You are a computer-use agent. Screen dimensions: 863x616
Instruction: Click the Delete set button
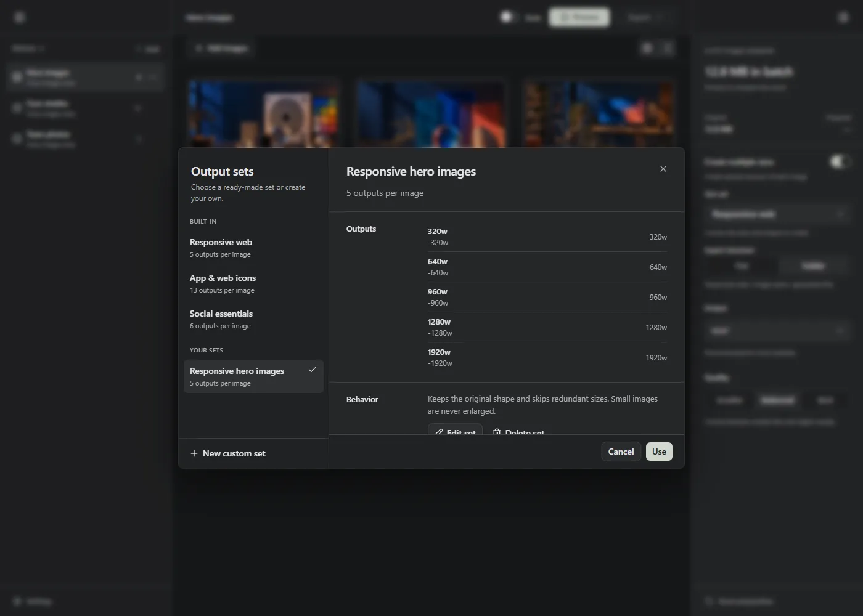518,430
